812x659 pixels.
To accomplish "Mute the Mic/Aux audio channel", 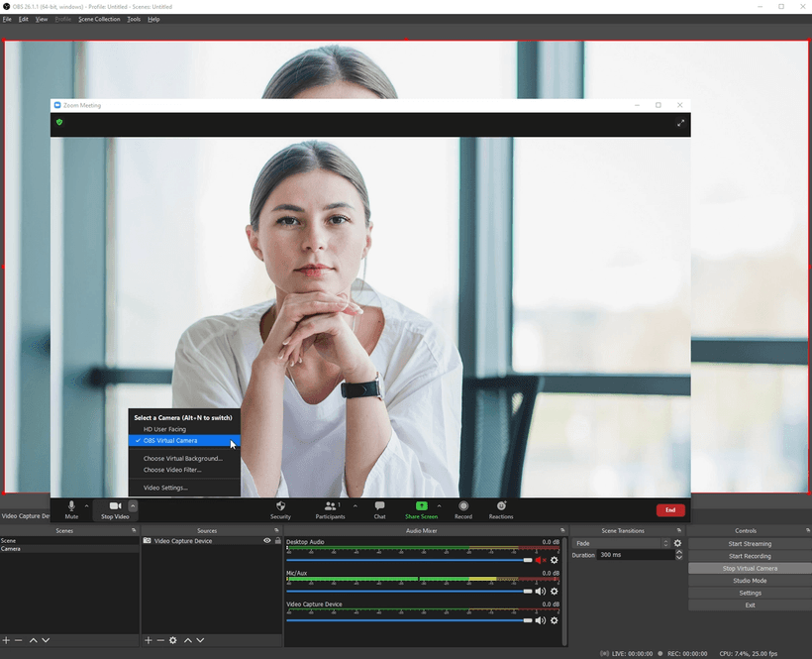I will pyautogui.click(x=540, y=591).
